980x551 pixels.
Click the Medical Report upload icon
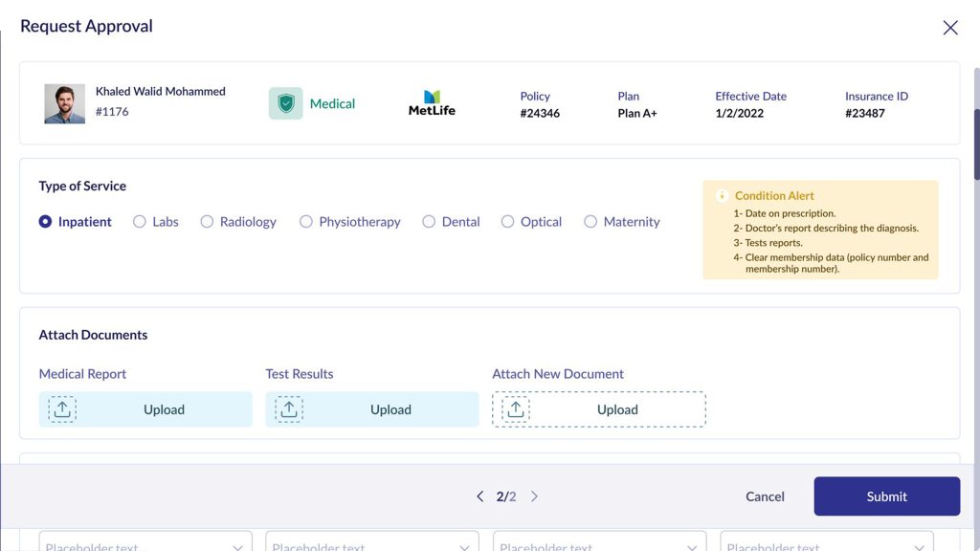click(x=62, y=409)
